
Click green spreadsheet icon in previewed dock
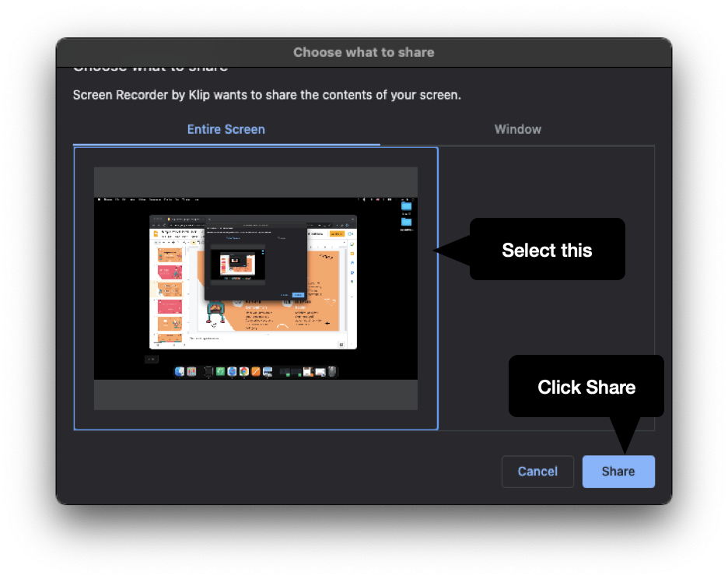click(x=221, y=371)
